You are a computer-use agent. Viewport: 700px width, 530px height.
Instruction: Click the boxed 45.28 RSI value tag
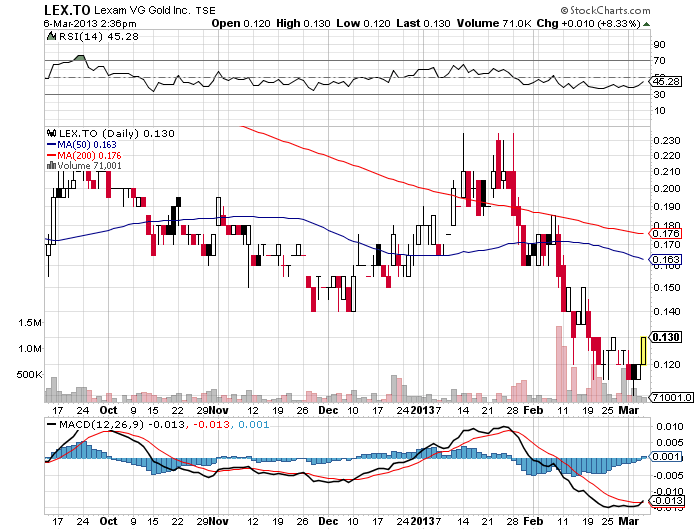click(665, 81)
